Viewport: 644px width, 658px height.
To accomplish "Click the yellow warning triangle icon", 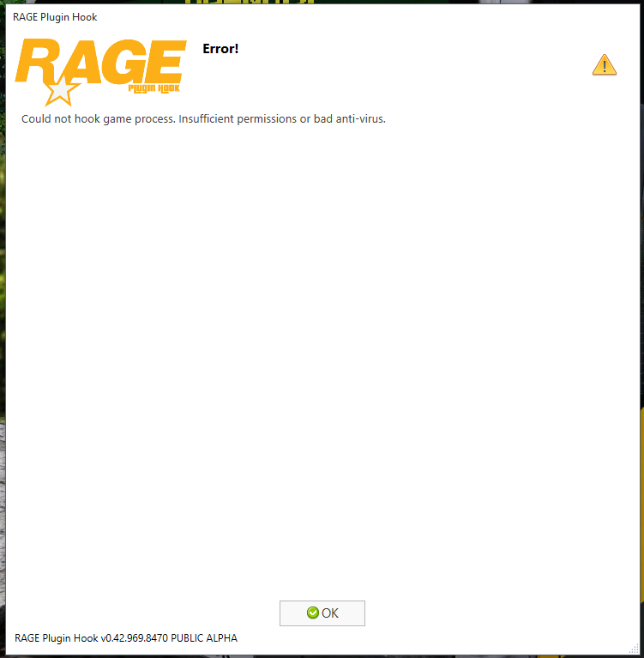I will [605, 64].
